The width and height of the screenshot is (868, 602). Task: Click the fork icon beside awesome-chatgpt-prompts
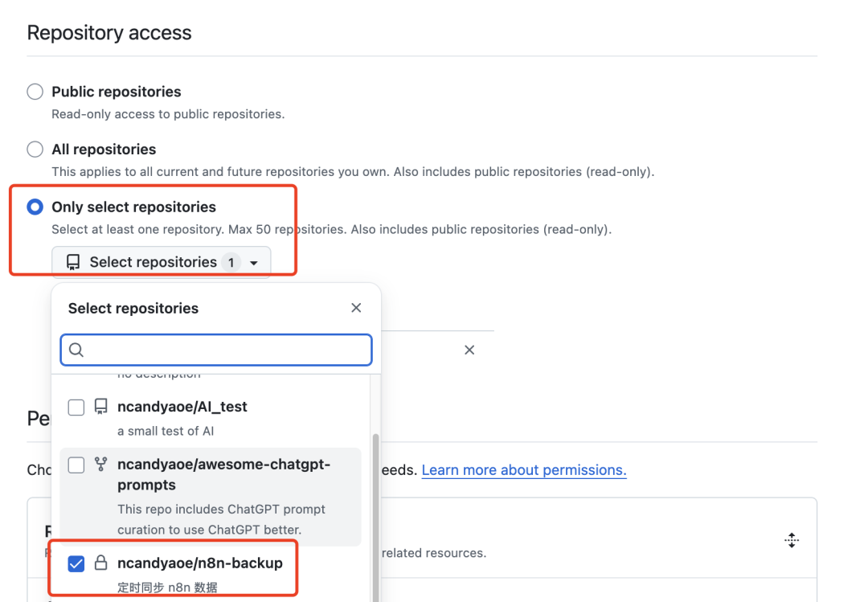click(x=100, y=464)
